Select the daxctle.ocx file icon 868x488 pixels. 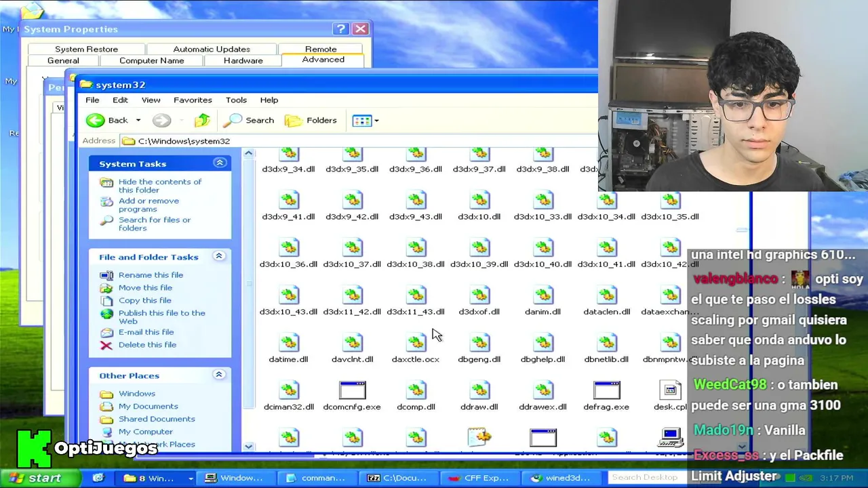tap(416, 343)
